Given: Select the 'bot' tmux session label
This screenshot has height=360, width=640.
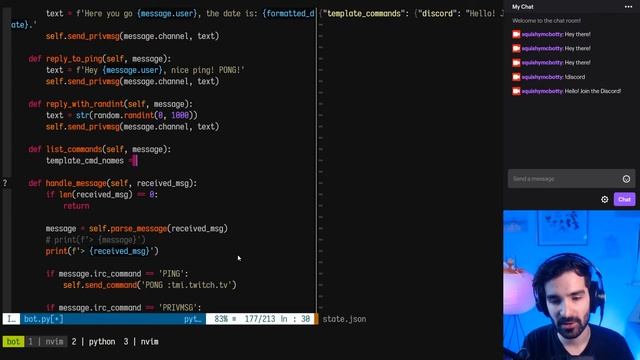Looking at the screenshot, I should pyautogui.click(x=13, y=341).
